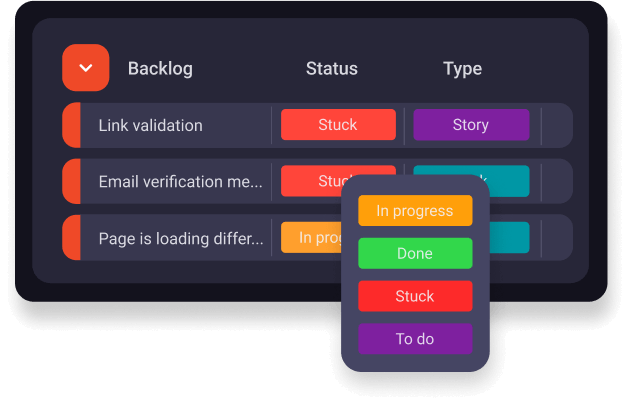Screen dimensions: 630x407
Task: Click teal type label in Email verification row
Action: coord(508,180)
